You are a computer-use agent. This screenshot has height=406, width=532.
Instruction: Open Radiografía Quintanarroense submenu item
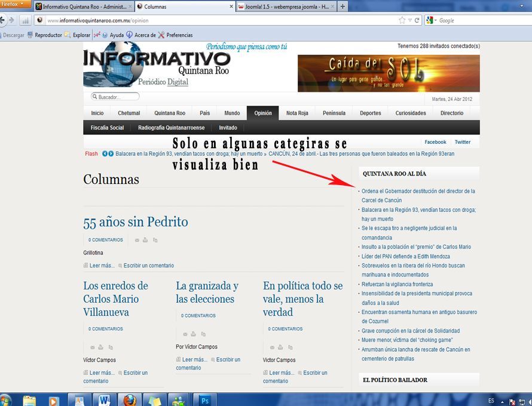[172, 127]
